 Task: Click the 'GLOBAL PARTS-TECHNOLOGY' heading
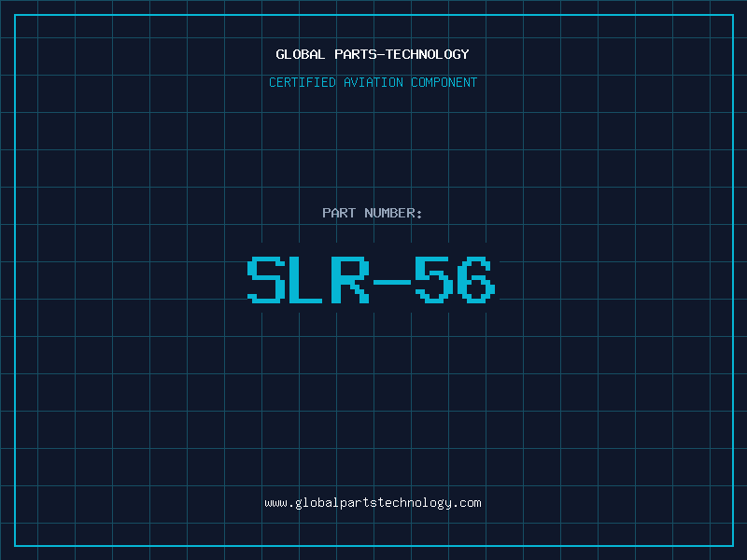coord(373,54)
